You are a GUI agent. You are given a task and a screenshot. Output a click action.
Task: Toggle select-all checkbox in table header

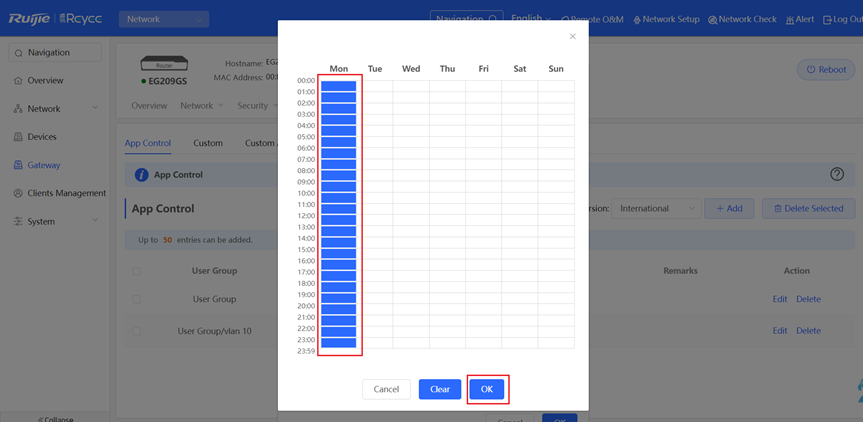tap(137, 271)
